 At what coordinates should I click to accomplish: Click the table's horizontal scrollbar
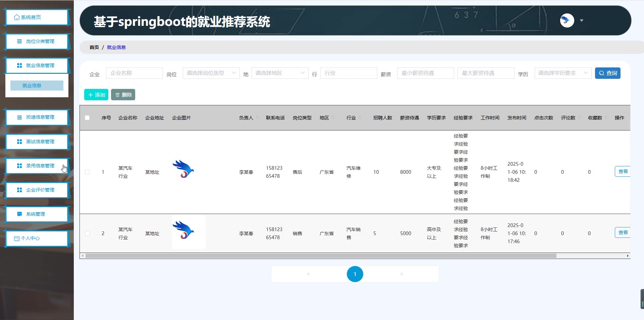click(321, 256)
